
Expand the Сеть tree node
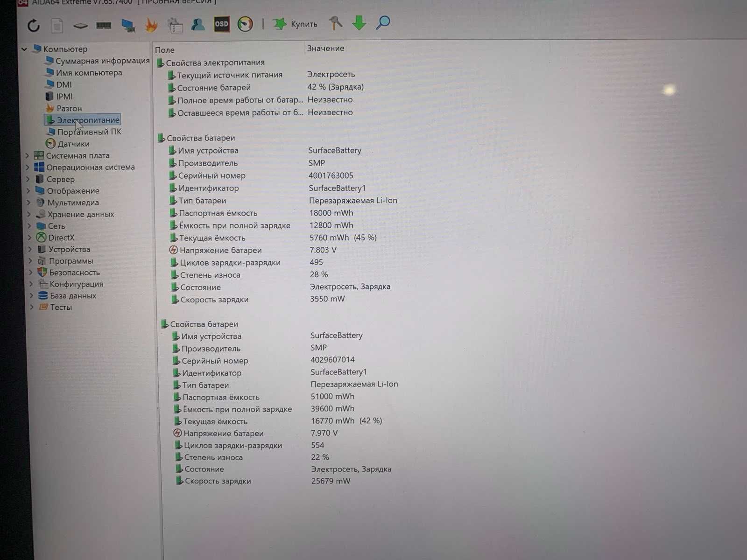[x=29, y=225]
